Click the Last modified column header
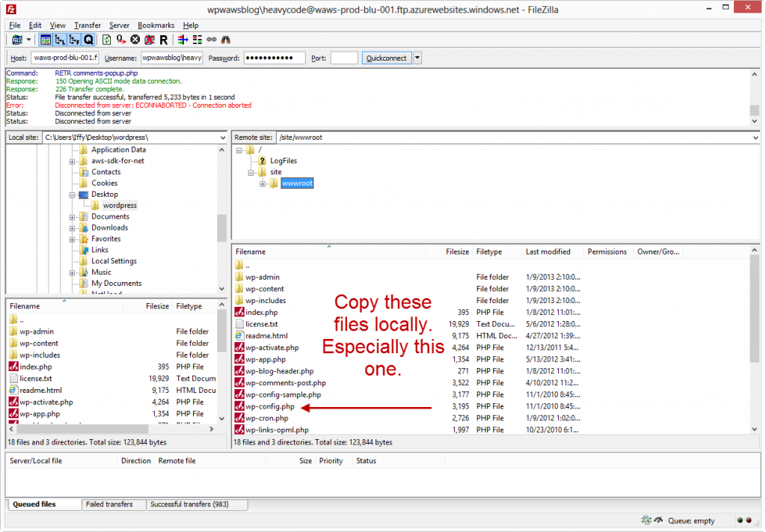This screenshot has height=532, width=766. [548, 252]
